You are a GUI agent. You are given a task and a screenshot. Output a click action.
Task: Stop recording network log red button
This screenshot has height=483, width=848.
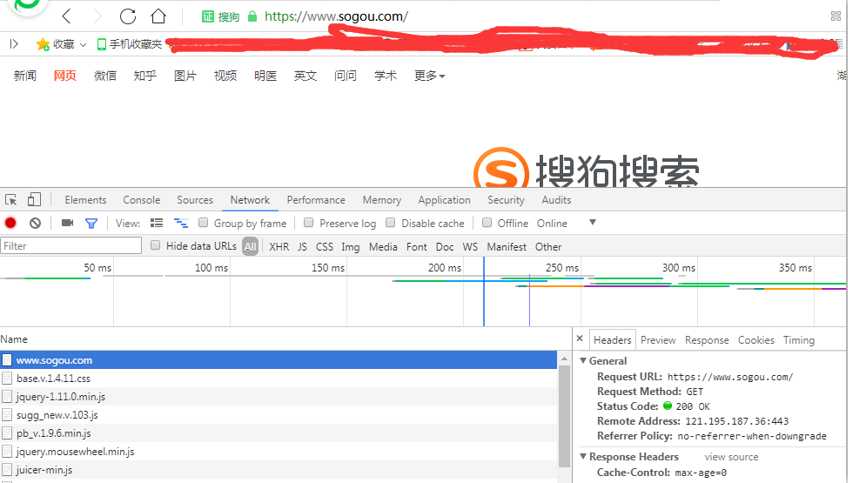10,223
